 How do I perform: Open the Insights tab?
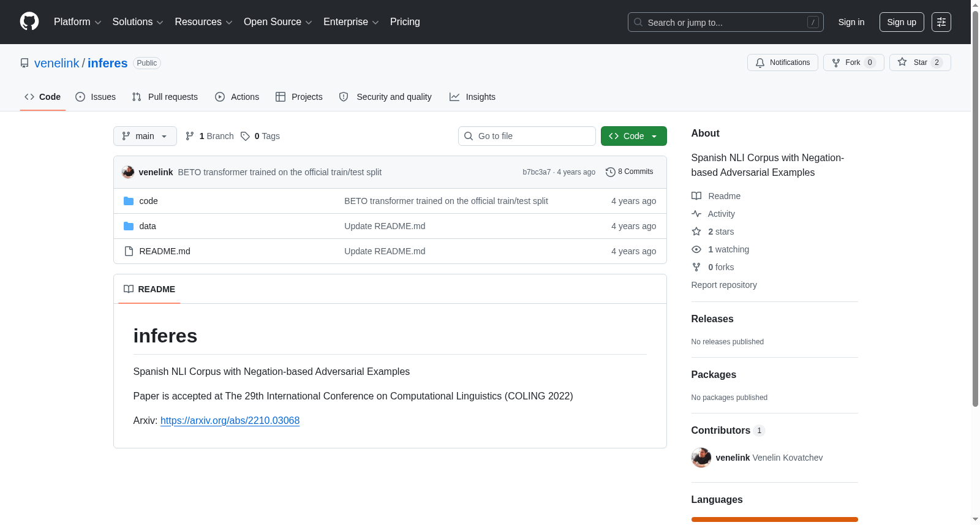pos(472,97)
